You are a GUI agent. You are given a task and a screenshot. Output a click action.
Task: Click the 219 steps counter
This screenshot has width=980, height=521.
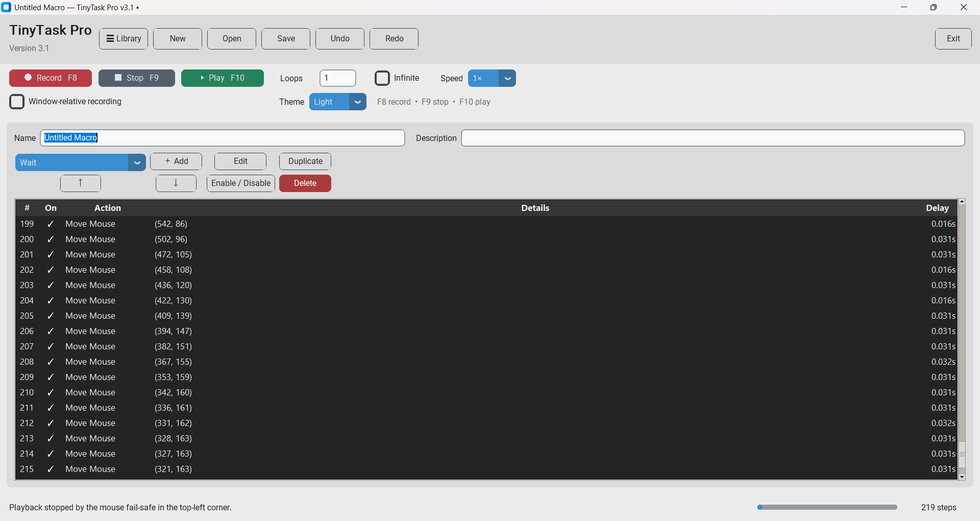click(939, 507)
